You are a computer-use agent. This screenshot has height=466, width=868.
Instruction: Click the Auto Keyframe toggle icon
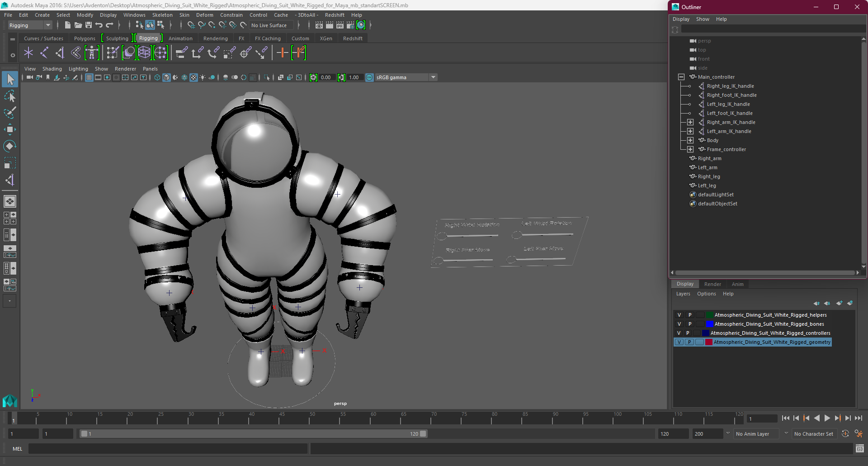coord(845,433)
